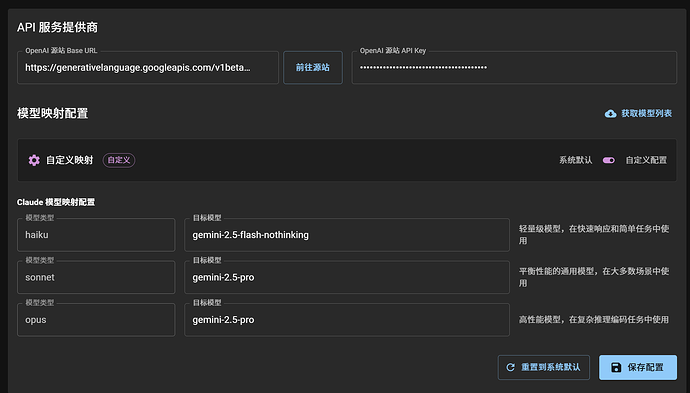690x393 pixels.
Task: Click the 自定义配置 label
Action: 646,160
